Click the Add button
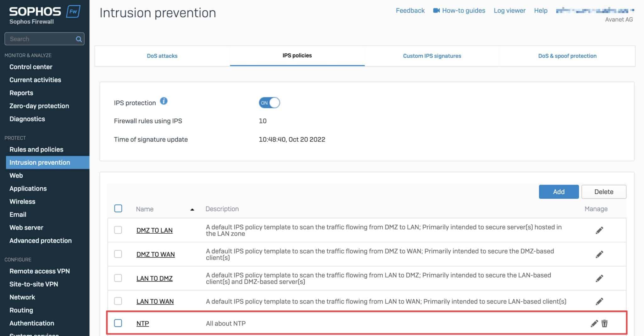The width and height of the screenshot is (644, 336). 559,191
